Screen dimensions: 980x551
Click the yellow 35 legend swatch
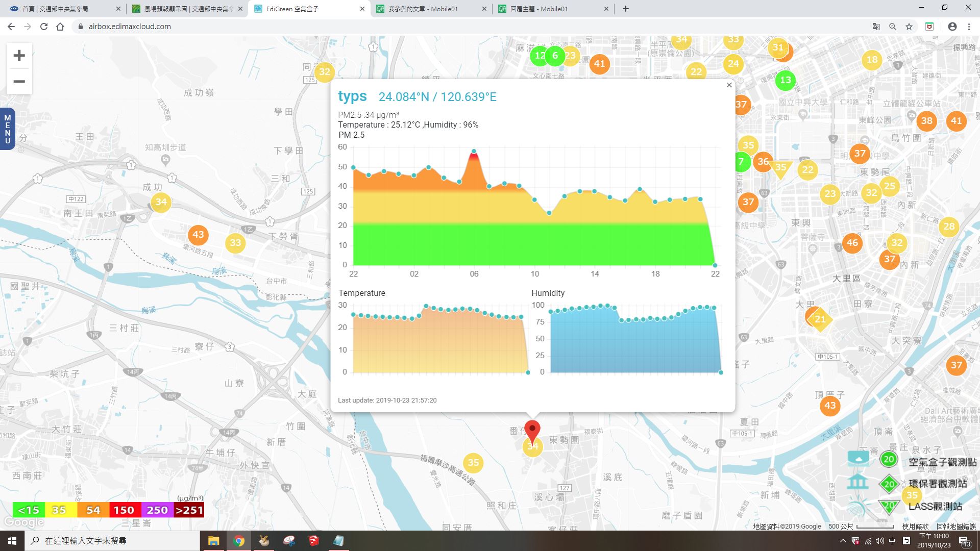click(x=61, y=510)
